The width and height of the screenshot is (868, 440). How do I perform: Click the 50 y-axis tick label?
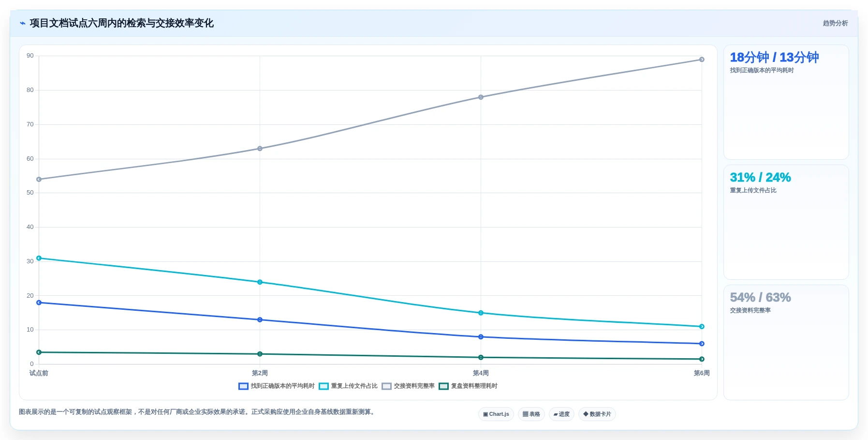pos(30,193)
